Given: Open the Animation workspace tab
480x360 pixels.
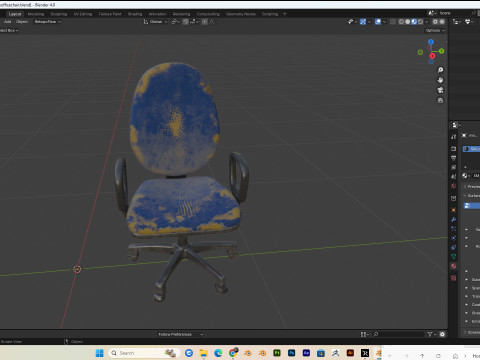Looking at the screenshot, I should click(x=157, y=14).
